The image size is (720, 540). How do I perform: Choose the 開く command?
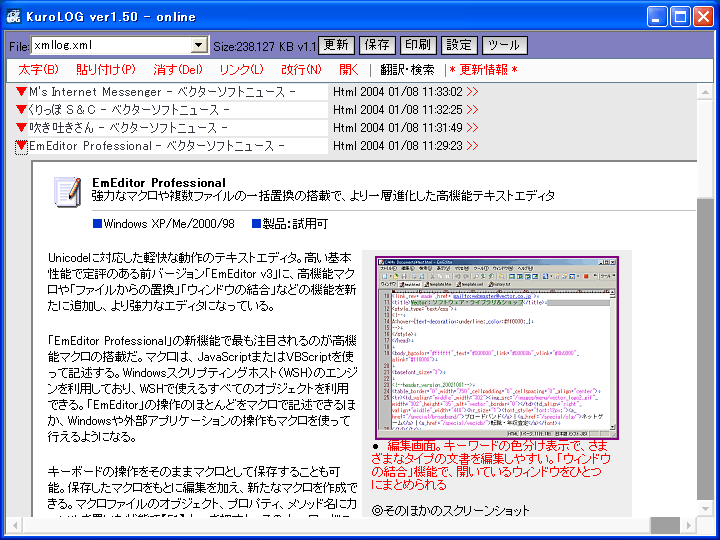tap(349, 70)
